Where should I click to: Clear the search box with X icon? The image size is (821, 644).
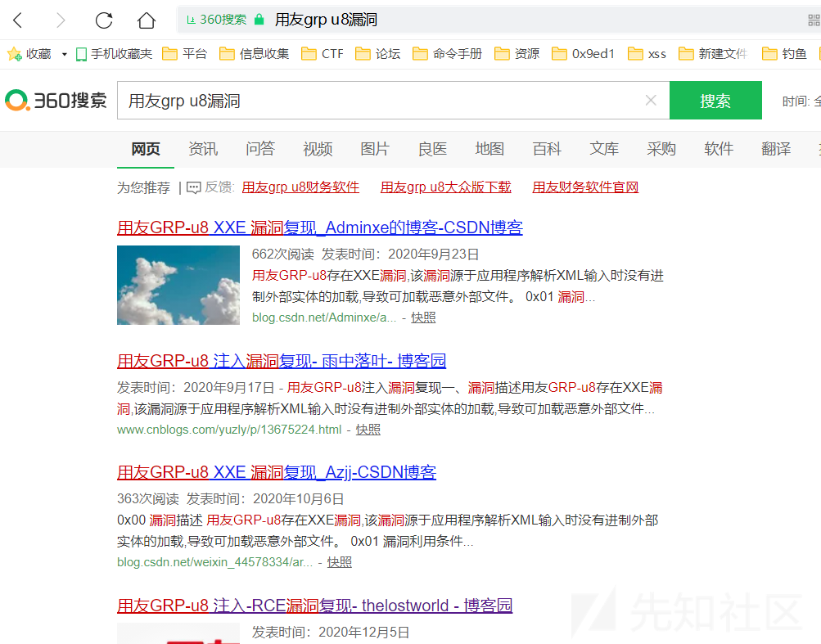click(651, 100)
